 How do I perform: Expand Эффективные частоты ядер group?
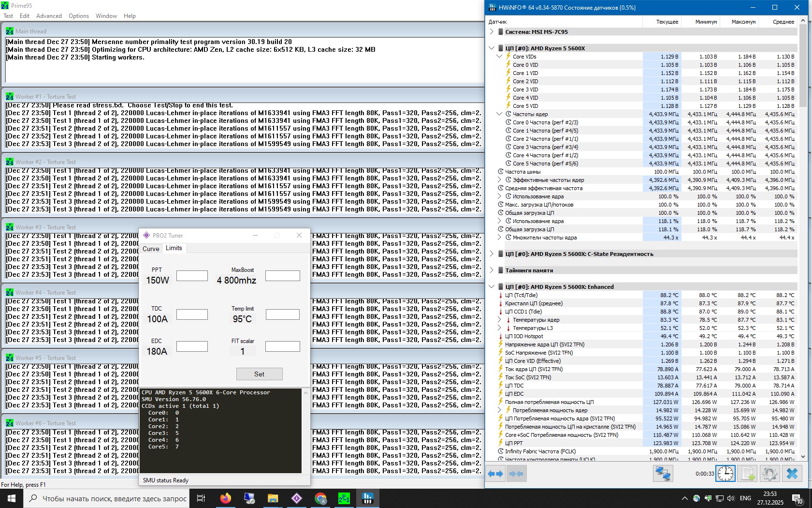pos(499,180)
